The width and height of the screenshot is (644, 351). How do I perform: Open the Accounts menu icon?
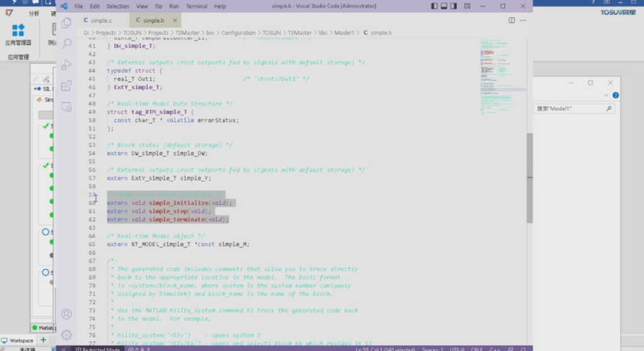[66, 314]
